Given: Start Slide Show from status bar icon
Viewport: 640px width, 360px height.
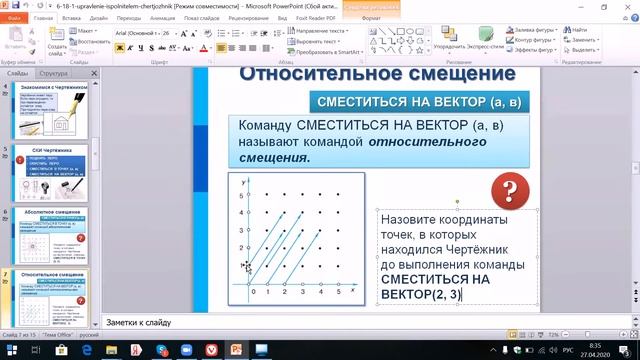Looking at the screenshot, I should coord(541,335).
